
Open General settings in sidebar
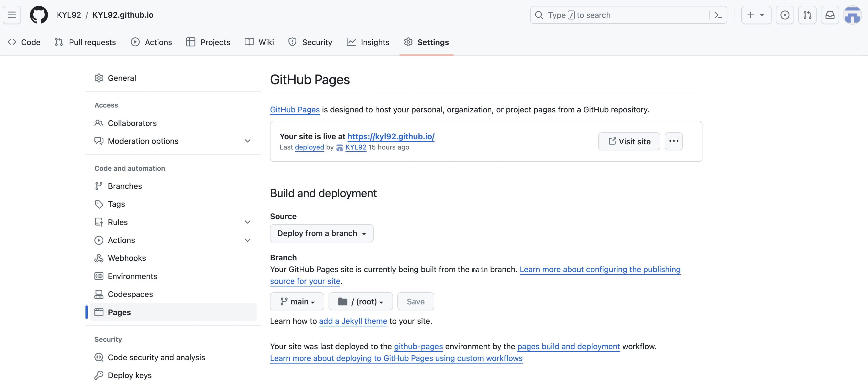173,78
